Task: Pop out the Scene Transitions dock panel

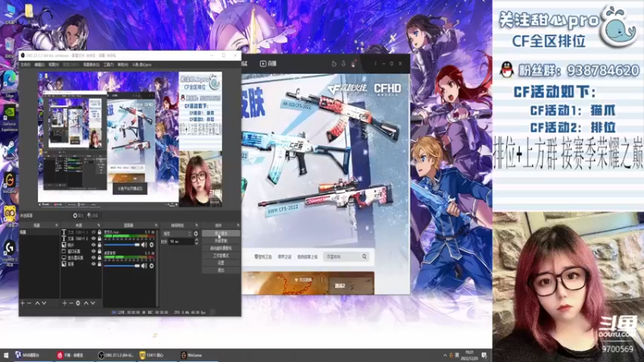Action: pos(196,225)
